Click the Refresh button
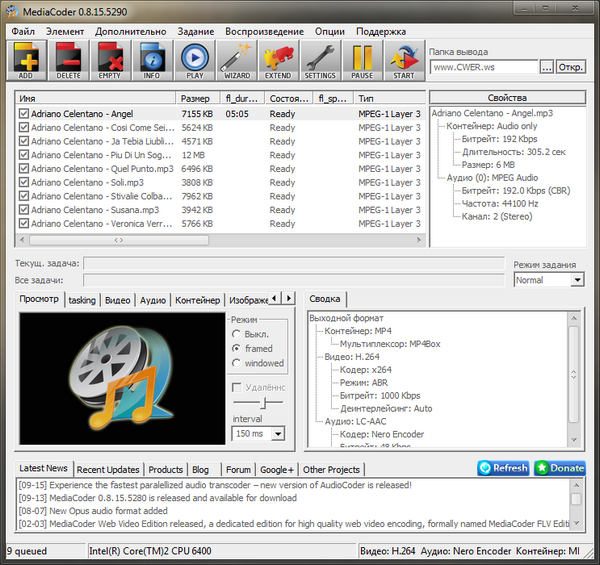Image resolution: width=600 pixels, height=565 pixels. point(503,468)
